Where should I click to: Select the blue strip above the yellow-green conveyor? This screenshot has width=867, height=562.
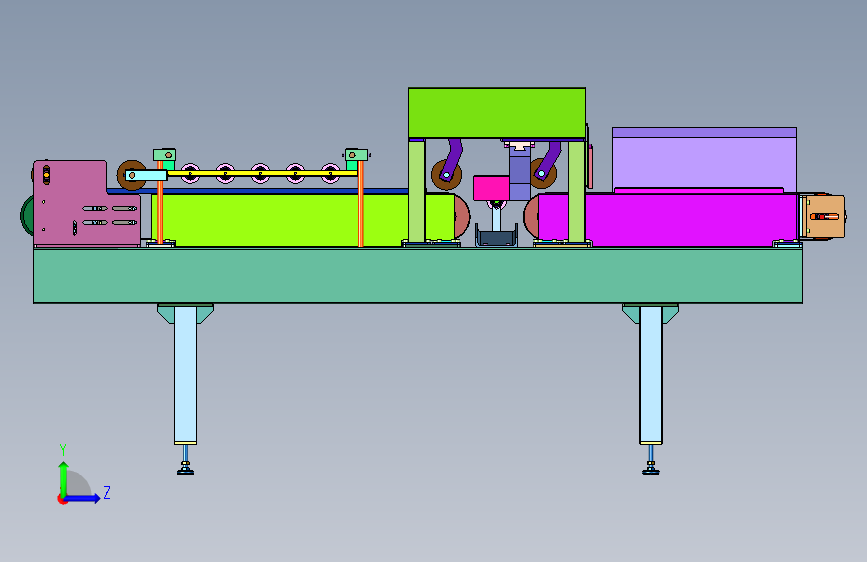tap(258, 191)
